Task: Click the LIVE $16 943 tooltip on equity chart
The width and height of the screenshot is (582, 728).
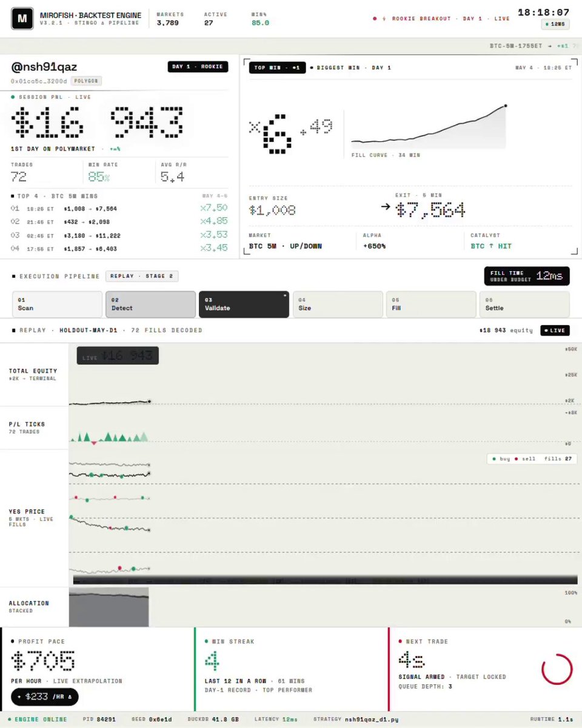Action: [x=118, y=356]
